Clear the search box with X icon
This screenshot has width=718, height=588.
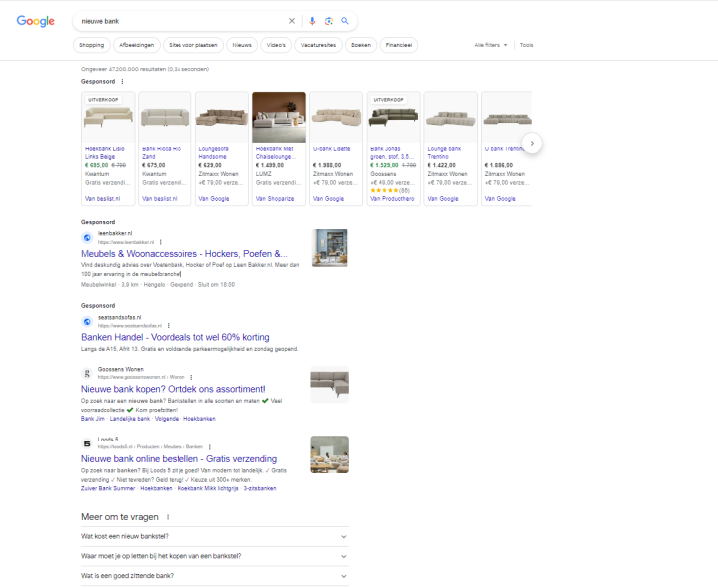click(291, 21)
